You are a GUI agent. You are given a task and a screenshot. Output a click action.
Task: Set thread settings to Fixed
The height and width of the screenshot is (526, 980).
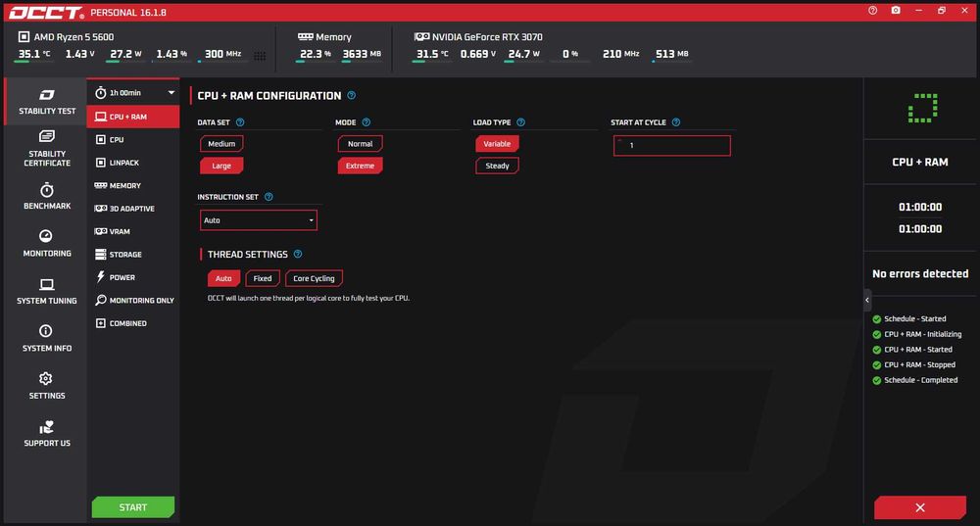tap(263, 278)
